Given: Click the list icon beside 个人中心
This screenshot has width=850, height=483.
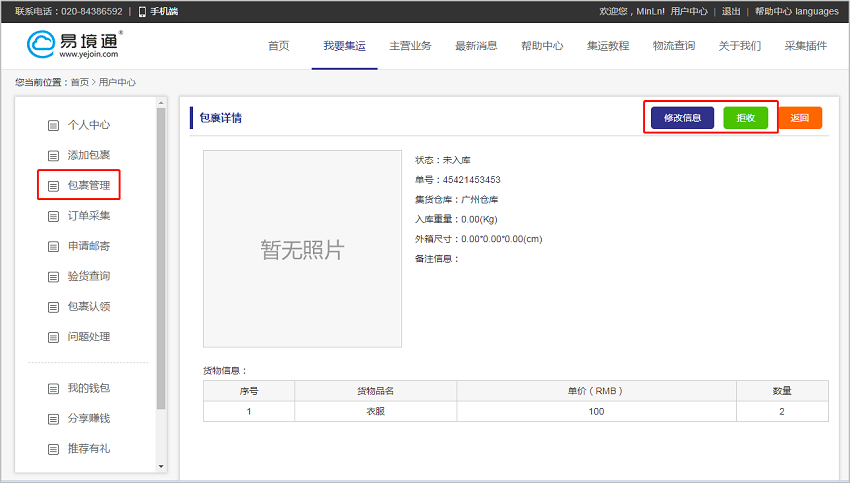Looking at the screenshot, I should (54, 125).
